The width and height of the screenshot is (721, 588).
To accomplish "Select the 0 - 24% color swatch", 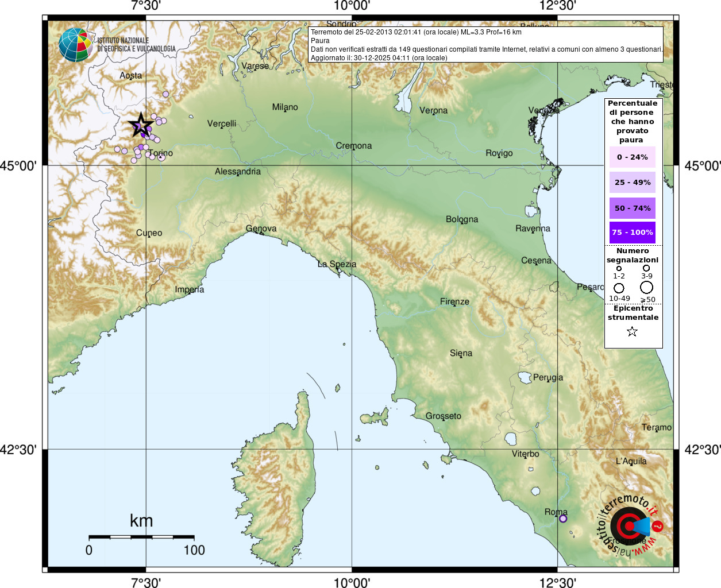I will click(x=633, y=157).
